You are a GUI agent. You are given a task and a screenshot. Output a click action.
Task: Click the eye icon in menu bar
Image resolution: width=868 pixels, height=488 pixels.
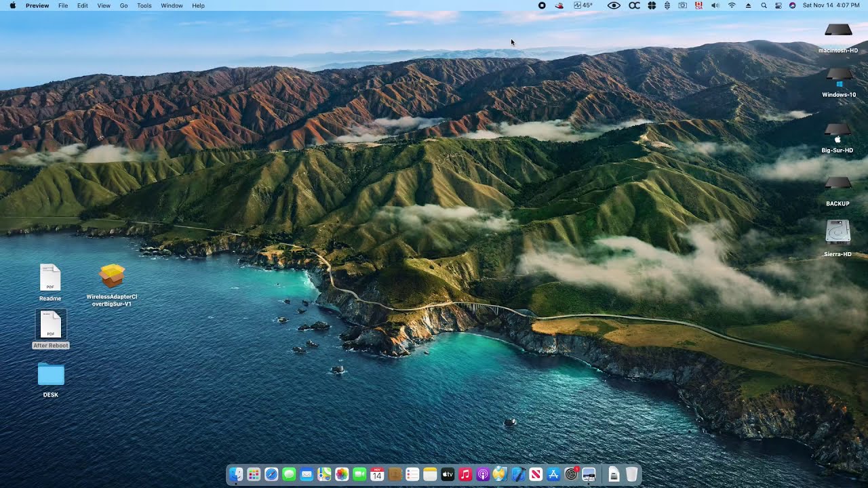pyautogui.click(x=614, y=5)
